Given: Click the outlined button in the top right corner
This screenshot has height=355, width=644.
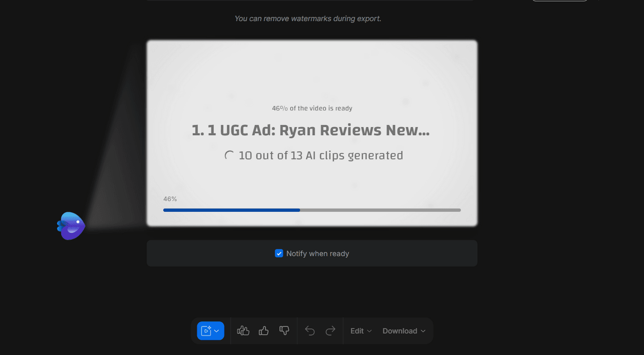Looking at the screenshot, I should tap(559, 1).
